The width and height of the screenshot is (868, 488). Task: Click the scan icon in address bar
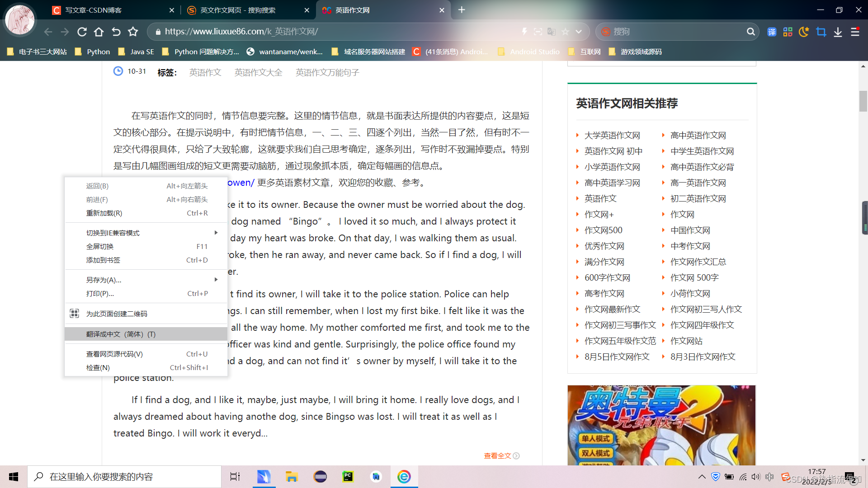pyautogui.click(x=538, y=32)
